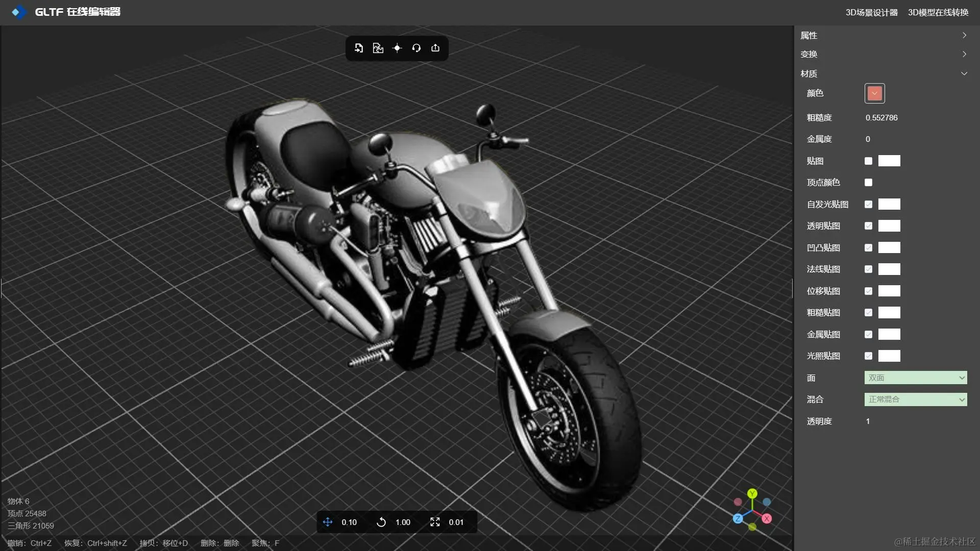
Task: Click the import file icon
Action: click(x=359, y=48)
